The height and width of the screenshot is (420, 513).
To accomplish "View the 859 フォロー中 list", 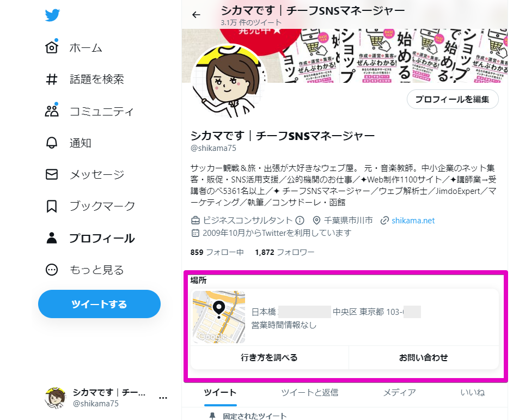I will (217, 252).
